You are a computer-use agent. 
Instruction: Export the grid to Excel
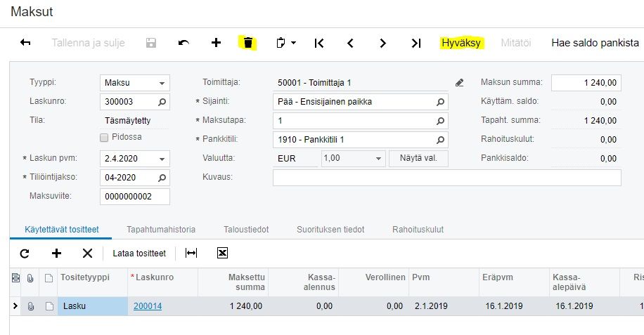coord(222,253)
